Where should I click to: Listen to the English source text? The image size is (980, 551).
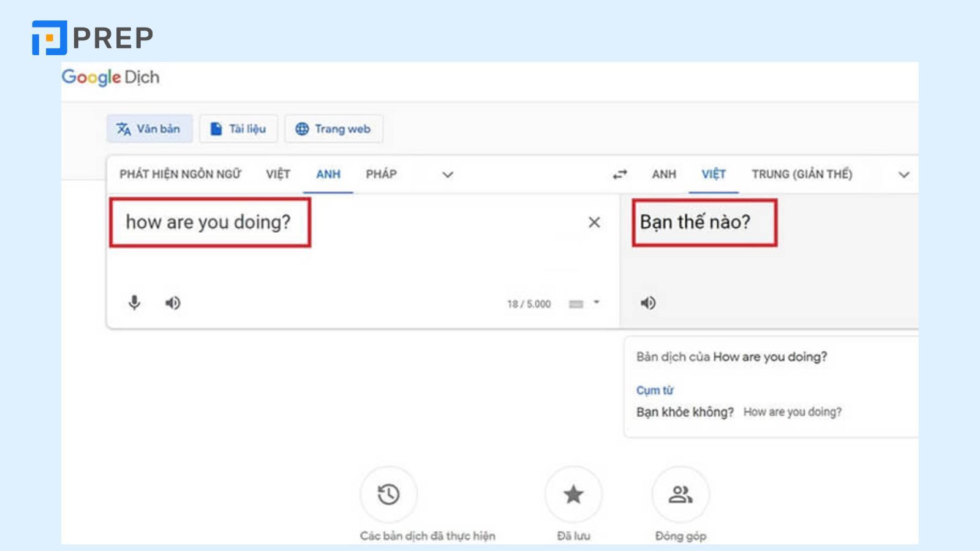click(x=172, y=302)
